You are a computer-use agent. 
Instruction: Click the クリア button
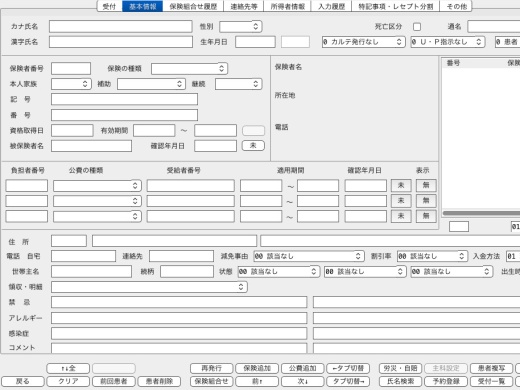pyautogui.click(x=68, y=381)
